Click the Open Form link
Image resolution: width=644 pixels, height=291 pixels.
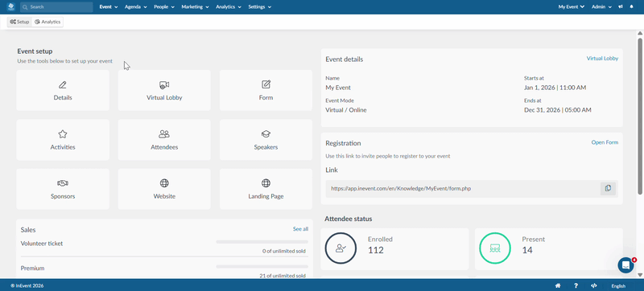pos(605,142)
